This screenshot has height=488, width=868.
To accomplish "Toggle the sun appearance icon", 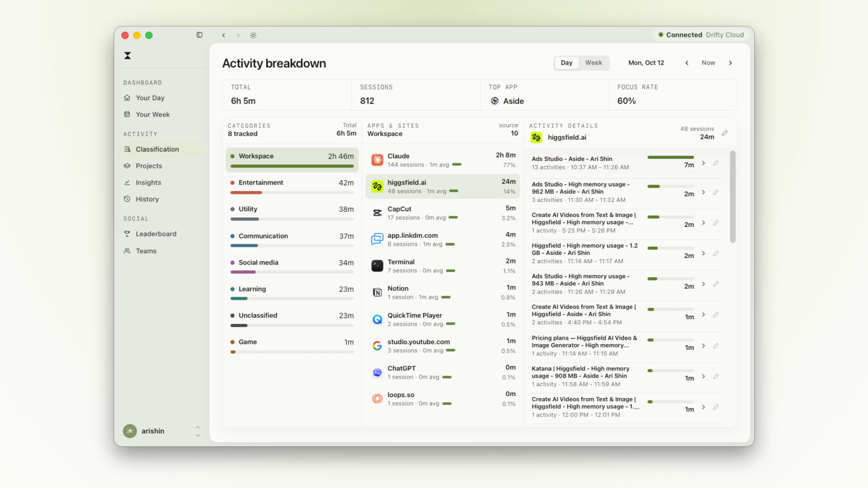I will (x=253, y=35).
